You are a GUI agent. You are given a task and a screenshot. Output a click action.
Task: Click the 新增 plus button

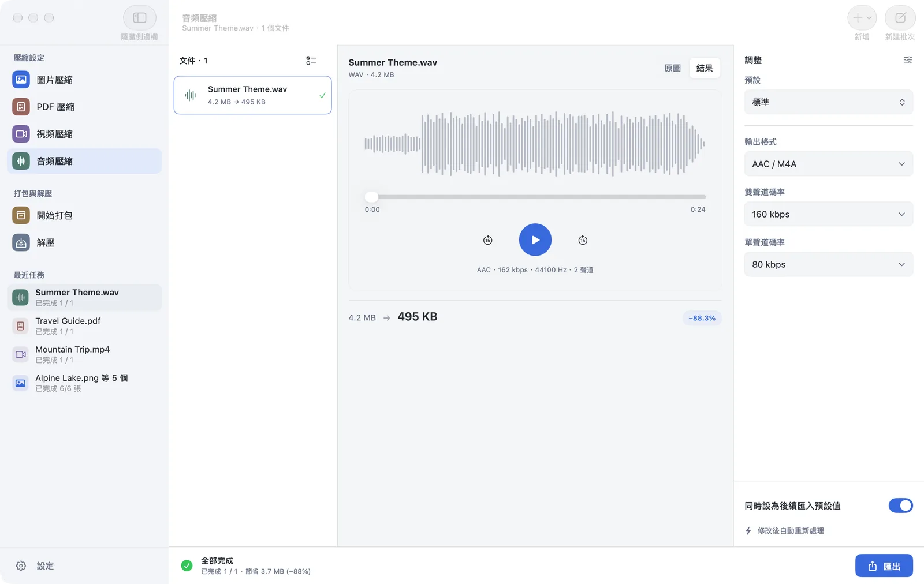click(862, 18)
